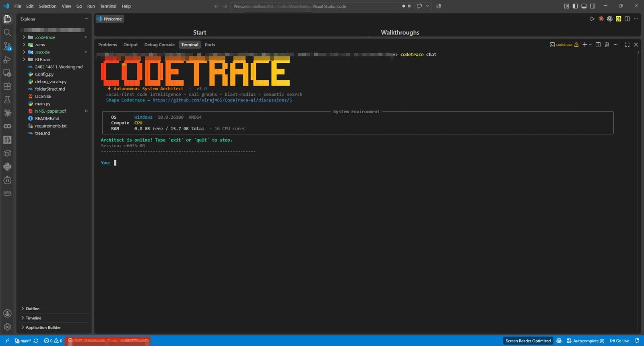Open remote window icon in status bar
Screen dimensions: 644x346
coord(7,341)
